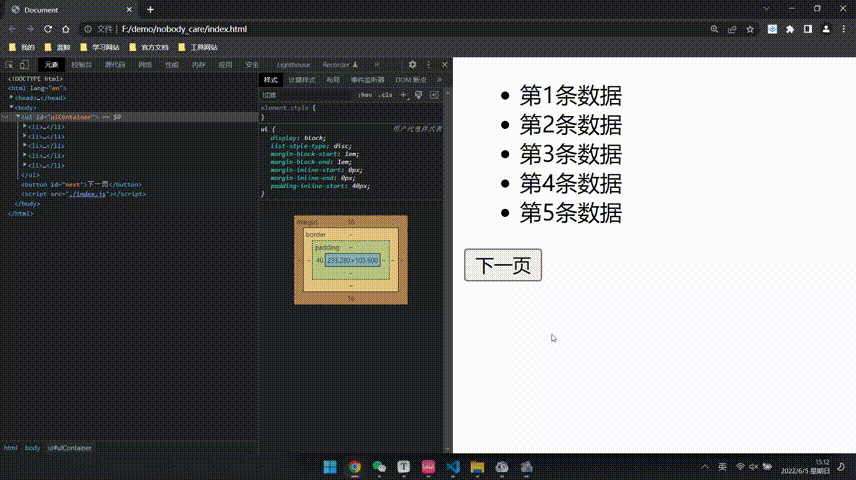Open the Recorder tab
This screenshot has width=856, height=480.
pos(340,64)
